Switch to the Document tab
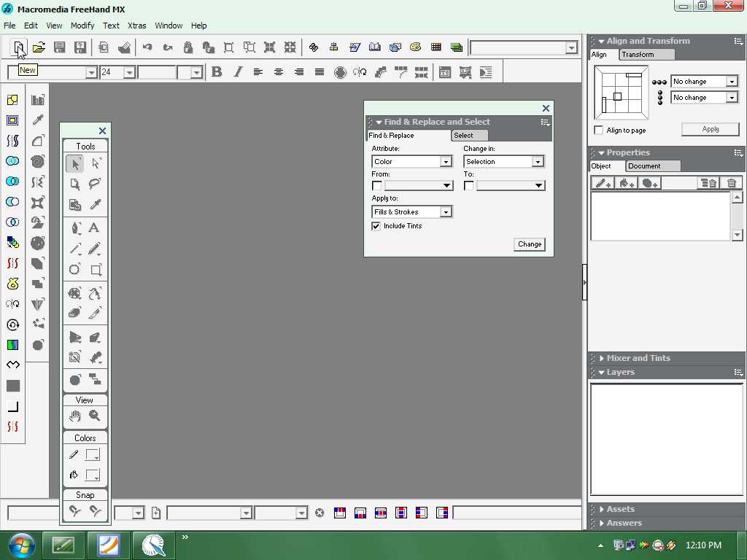Viewport: 747px width, 560px height. [653, 166]
